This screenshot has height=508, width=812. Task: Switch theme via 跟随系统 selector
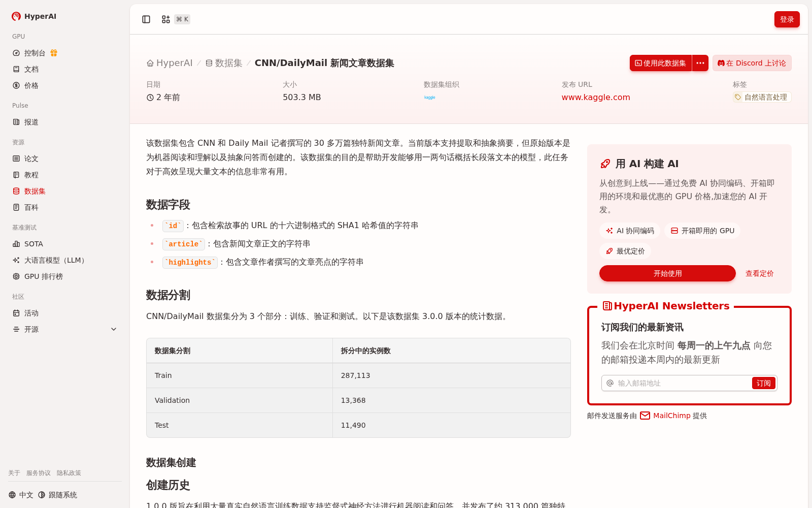click(x=57, y=495)
